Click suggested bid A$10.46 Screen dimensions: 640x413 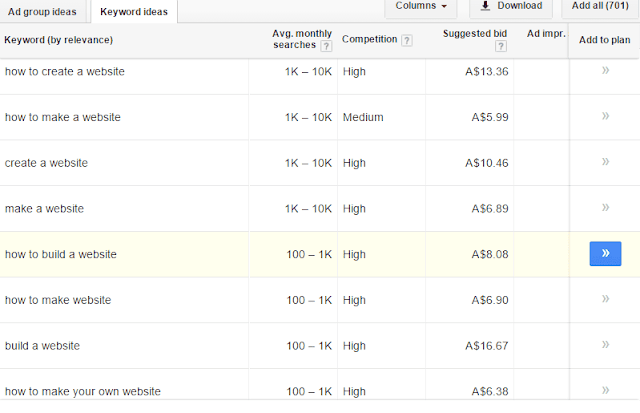click(487, 163)
